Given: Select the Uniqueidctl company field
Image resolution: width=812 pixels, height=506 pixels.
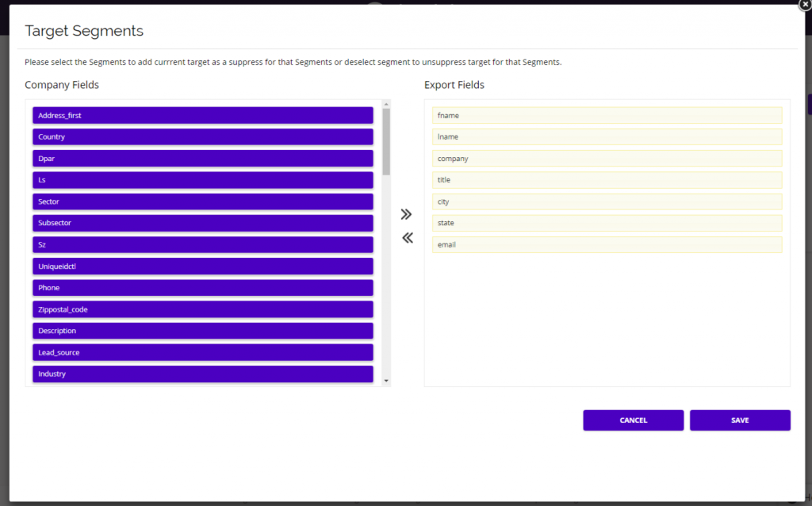Looking at the screenshot, I should 202,266.
